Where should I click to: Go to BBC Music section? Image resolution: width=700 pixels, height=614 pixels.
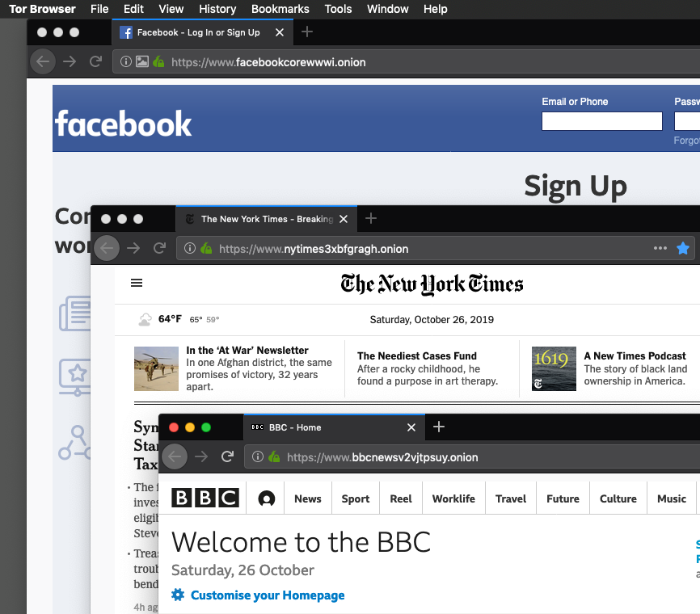(672, 498)
